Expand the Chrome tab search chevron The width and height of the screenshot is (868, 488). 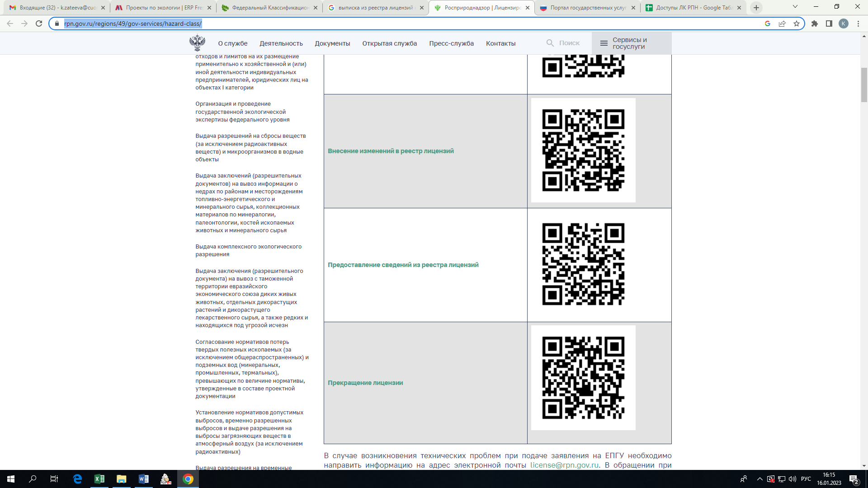795,7
